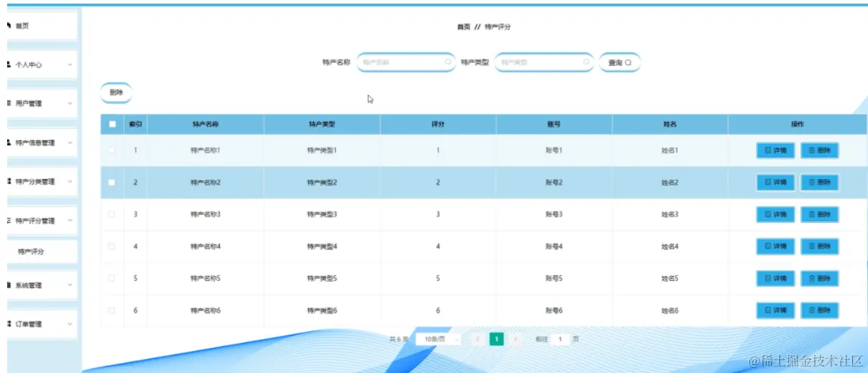868x373 pixels.
Task: Click the 共 6 条 total count text
Action: [x=399, y=339]
